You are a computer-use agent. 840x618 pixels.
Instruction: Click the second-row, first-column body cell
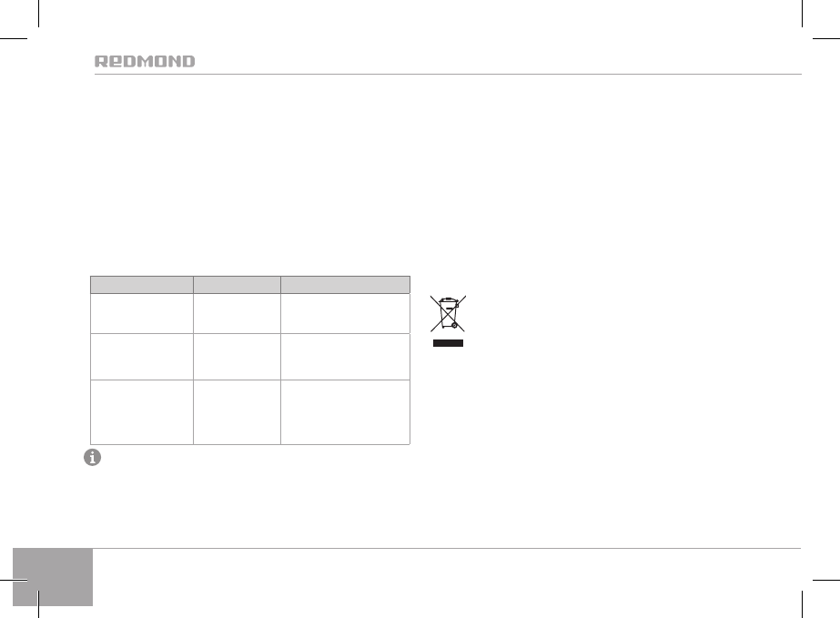tap(141, 357)
